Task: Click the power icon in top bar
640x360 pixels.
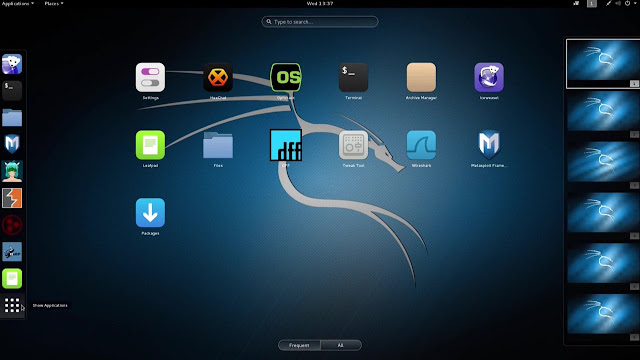Action: [627, 3]
